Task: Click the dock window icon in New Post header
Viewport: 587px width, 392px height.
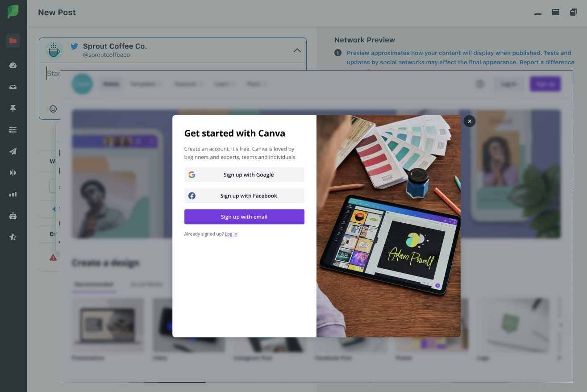Action: click(556, 12)
